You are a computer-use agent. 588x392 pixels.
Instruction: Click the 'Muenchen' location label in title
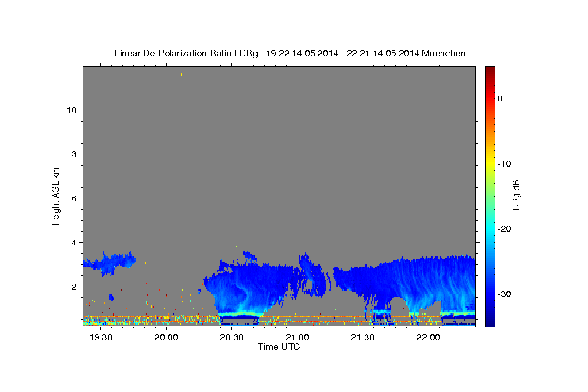[x=444, y=53]
